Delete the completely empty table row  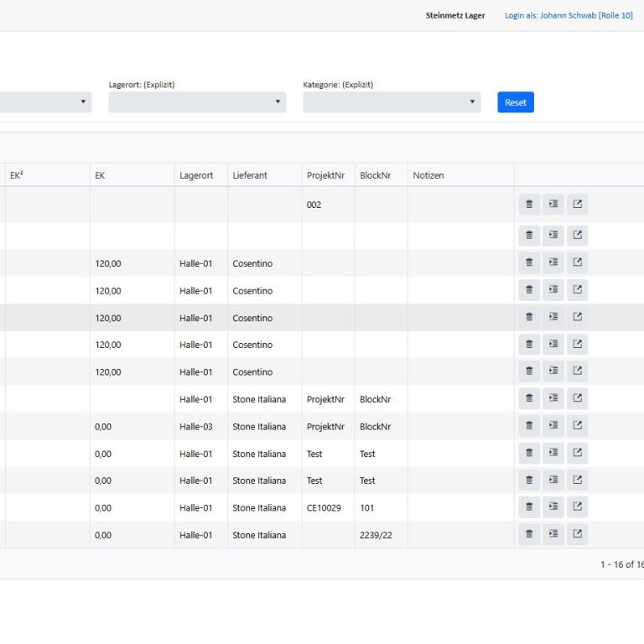point(529,236)
